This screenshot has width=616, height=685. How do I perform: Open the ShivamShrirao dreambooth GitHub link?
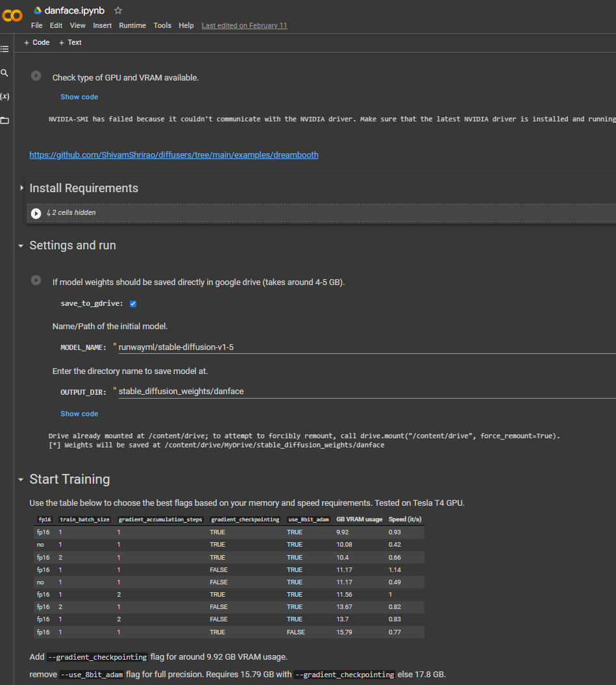(174, 155)
